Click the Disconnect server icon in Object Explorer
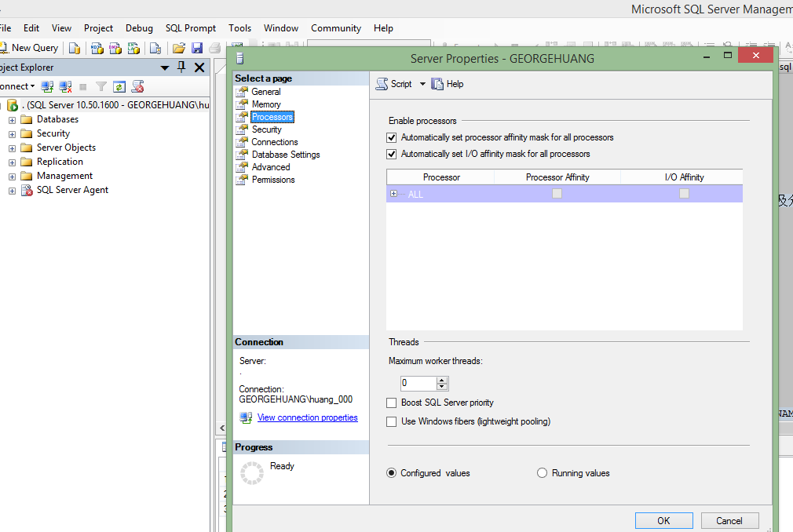The width and height of the screenshot is (793, 532). point(65,87)
